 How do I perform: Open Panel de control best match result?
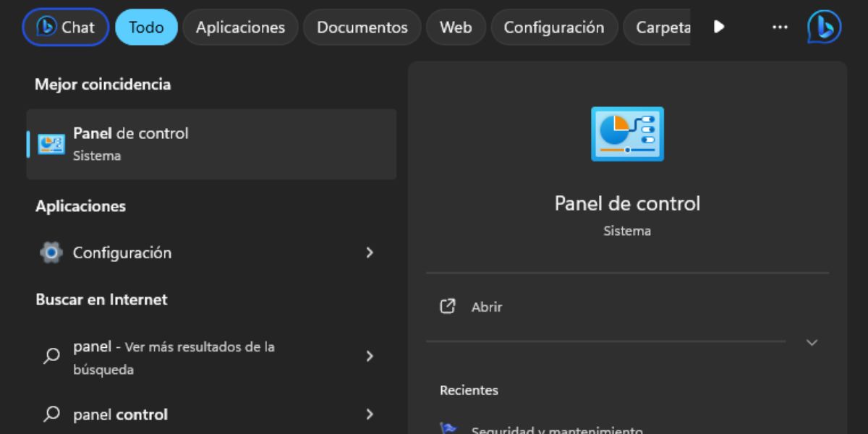point(211,144)
